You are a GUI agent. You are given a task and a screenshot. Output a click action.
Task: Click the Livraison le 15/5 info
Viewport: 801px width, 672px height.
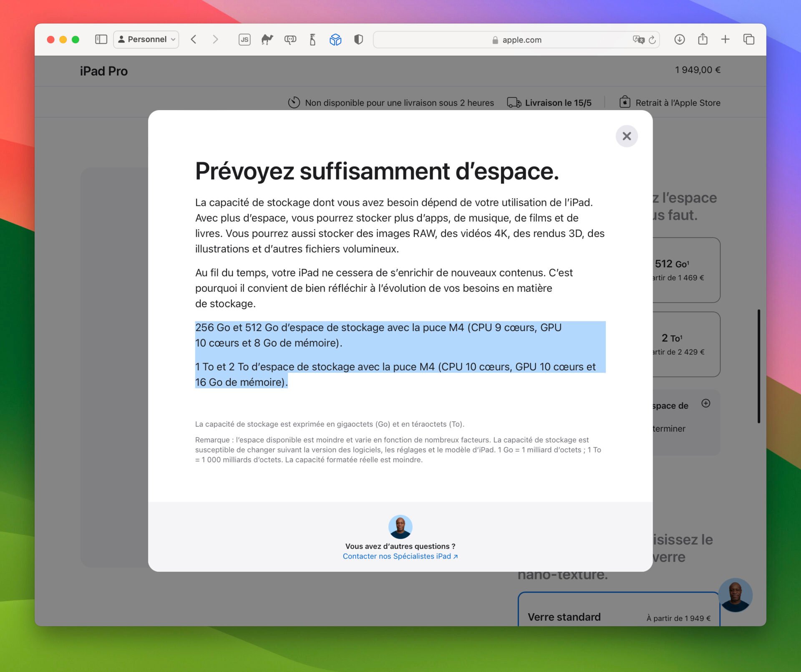point(558,103)
